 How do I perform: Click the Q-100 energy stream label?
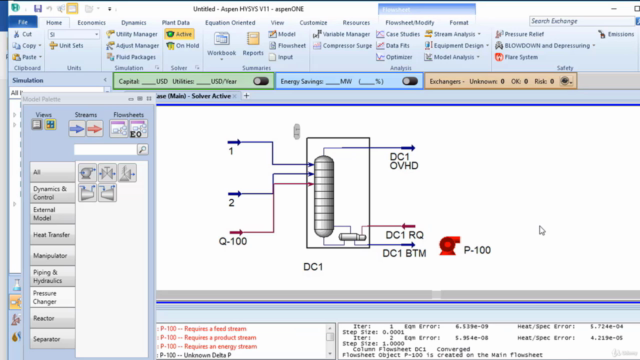coord(233,241)
